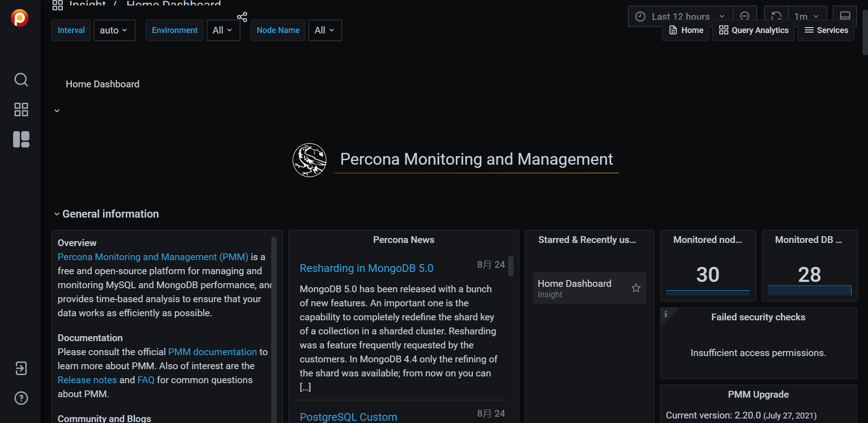Viewport: 868px width, 423px height.
Task: Open the Resharding in MongoDB 5.0 article
Action: pyautogui.click(x=367, y=268)
